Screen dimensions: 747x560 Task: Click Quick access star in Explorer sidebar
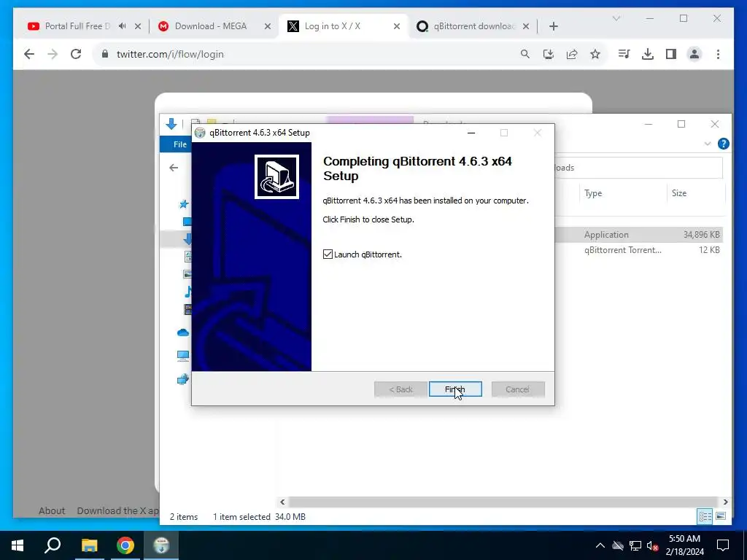coord(183,204)
